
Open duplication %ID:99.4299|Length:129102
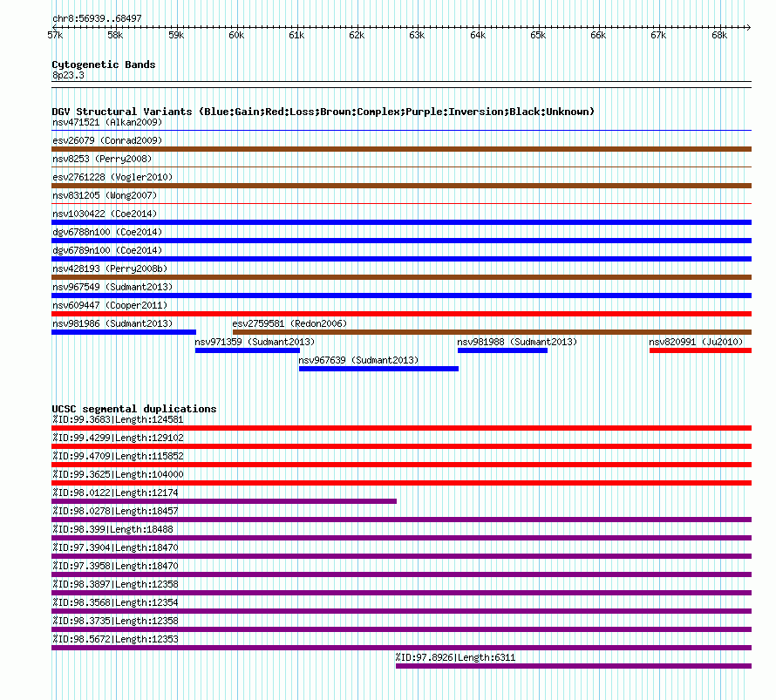118,438
